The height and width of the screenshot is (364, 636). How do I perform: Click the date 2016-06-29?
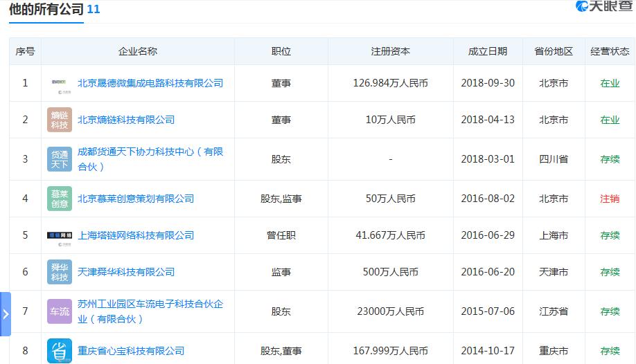click(x=488, y=235)
